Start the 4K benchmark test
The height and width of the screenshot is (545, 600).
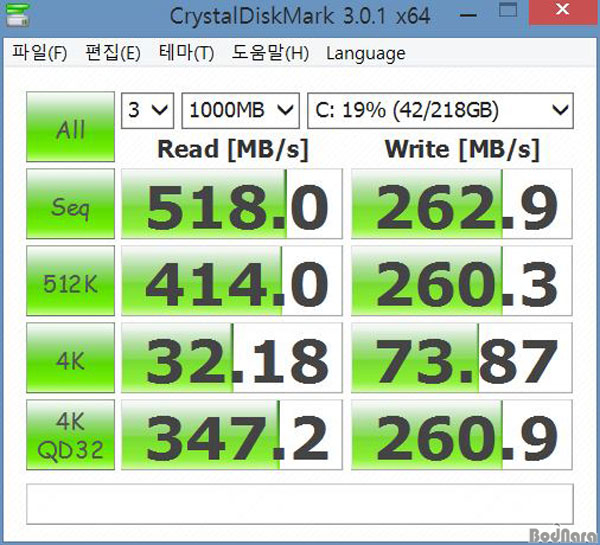tap(70, 357)
